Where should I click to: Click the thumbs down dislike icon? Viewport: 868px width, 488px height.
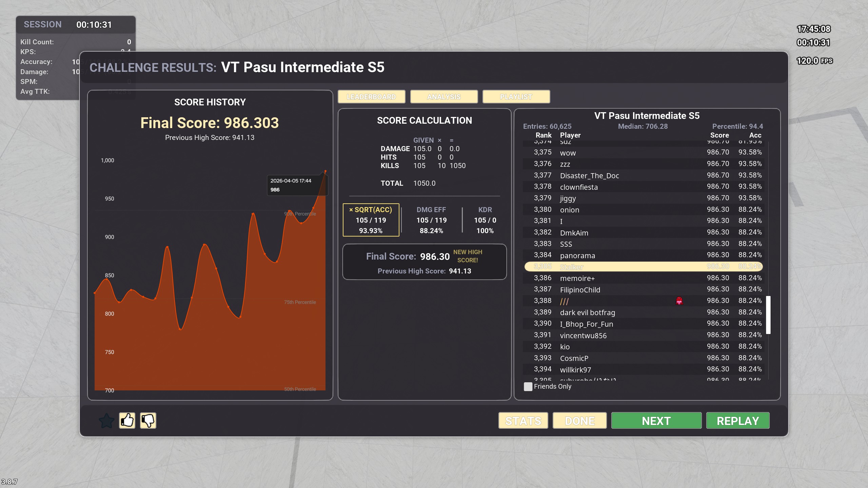click(x=148, y=421)
